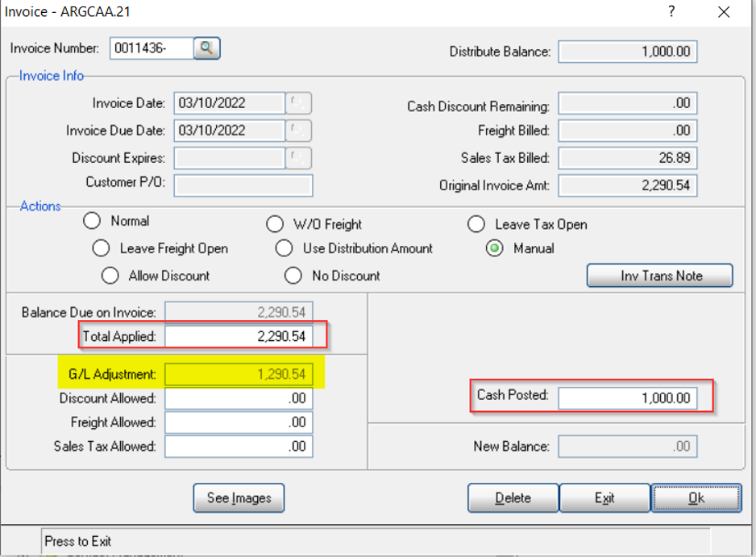Viewport: 756px width, 557px height.
Task: Open the invoice number lookup magnifier
Action: pos(207,48)
